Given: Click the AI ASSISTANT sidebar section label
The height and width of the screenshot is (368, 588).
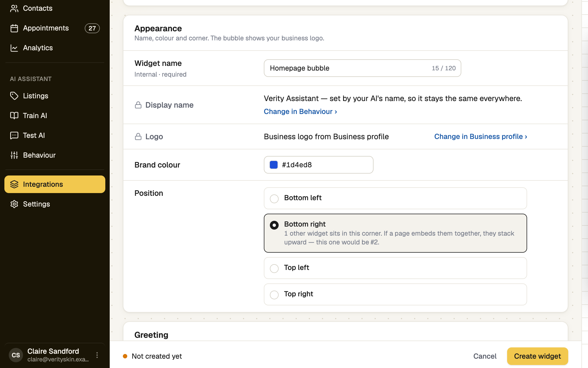Looking at the screenshot, I should (31, 79).
